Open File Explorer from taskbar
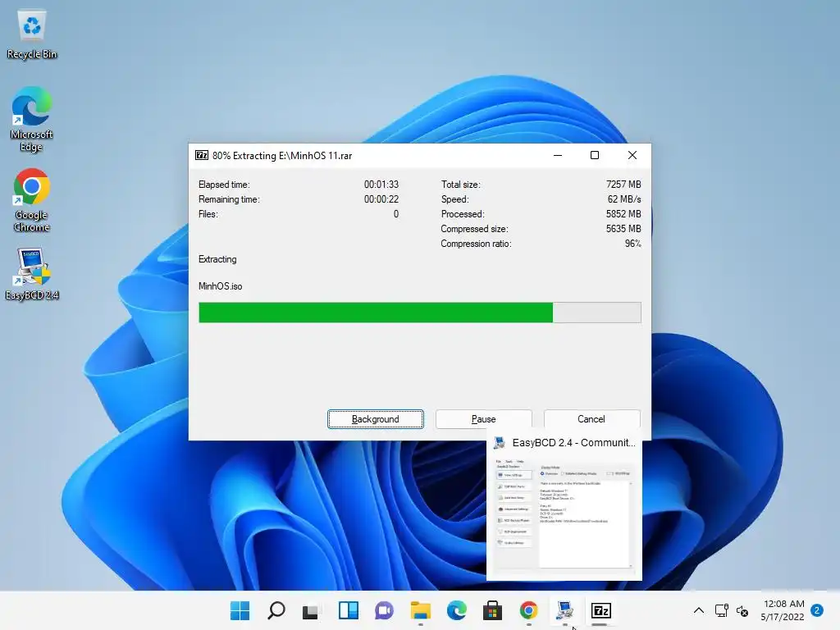Screen dimensions: 840x630 [421, 610]
